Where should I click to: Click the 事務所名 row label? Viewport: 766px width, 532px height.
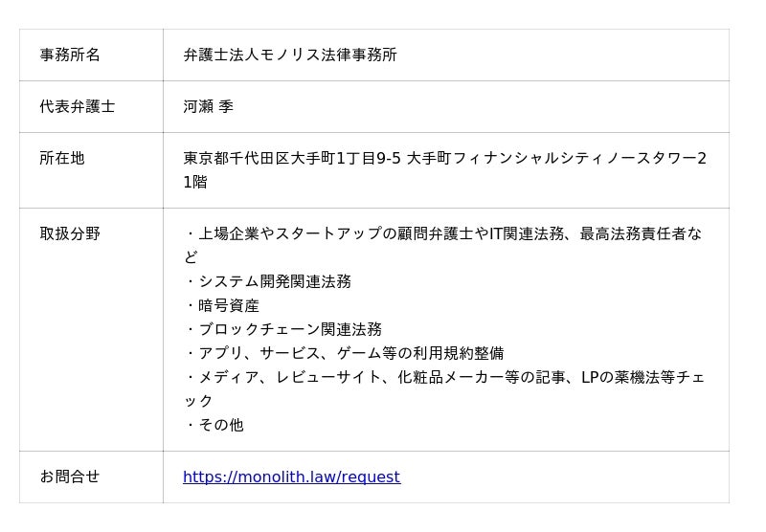[70, 55]
